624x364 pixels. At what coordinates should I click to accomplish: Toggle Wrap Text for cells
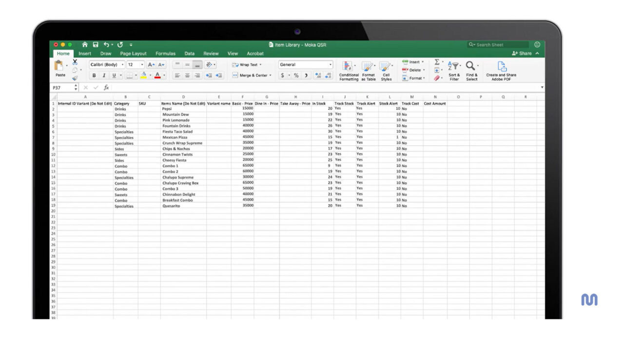247,64
